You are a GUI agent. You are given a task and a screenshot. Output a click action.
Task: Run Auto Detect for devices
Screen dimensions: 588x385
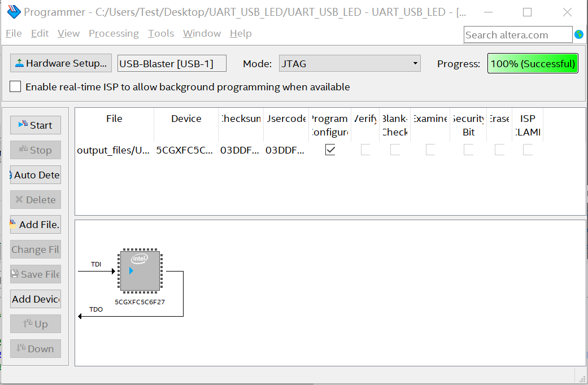tap(36, 174)
